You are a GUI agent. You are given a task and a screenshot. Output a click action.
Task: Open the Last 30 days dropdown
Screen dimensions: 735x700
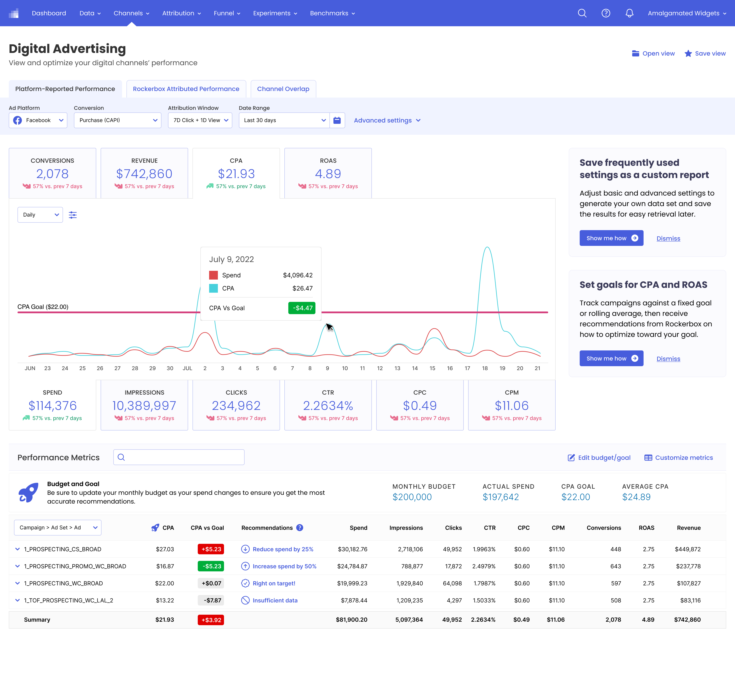point(284,120)
